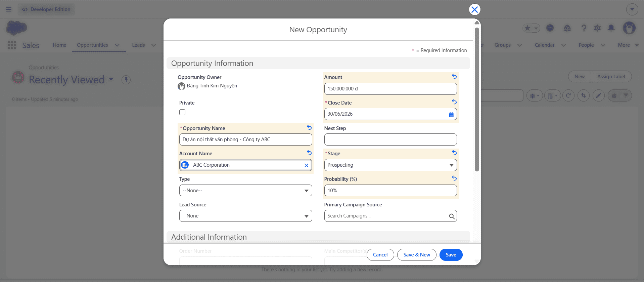Click the Search Campaigns magnifier icon
The image size is (644, 282).
(x=452, y=216)
